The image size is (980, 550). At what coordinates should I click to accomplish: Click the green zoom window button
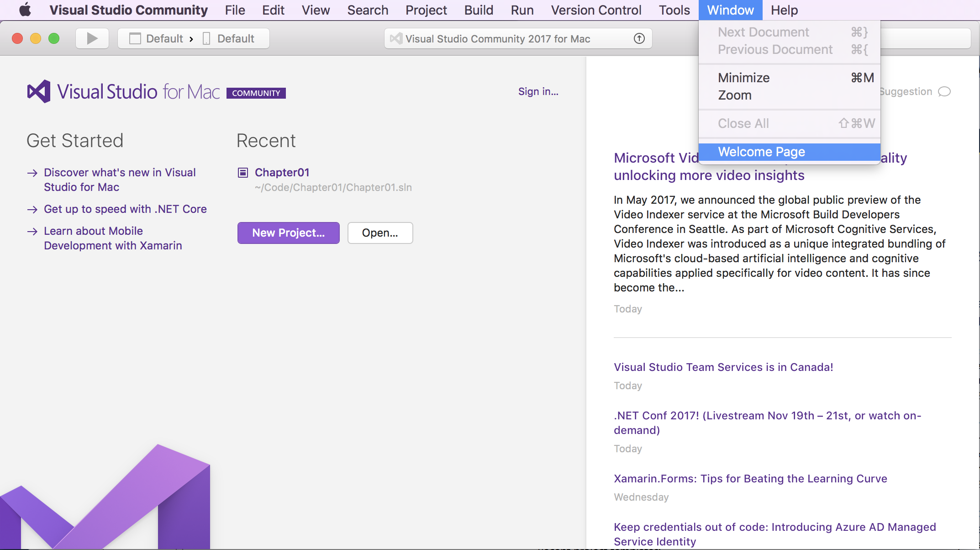tap(54, 38)
